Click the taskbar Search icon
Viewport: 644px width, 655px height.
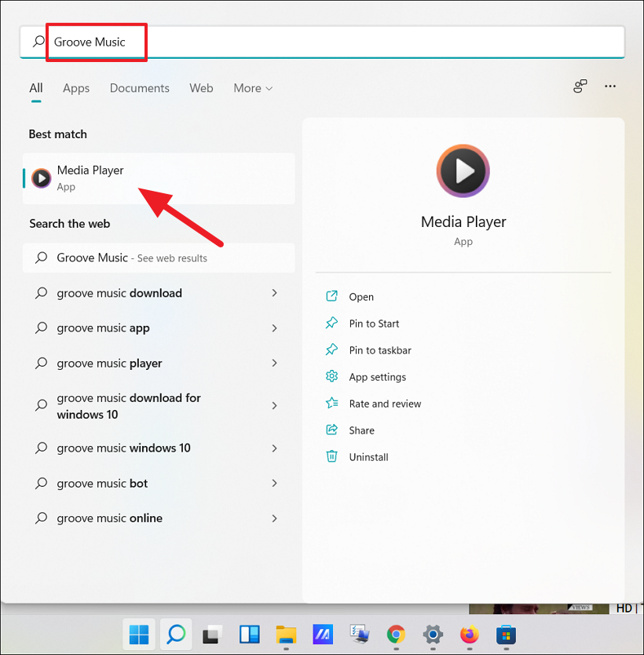coord(176,635)
